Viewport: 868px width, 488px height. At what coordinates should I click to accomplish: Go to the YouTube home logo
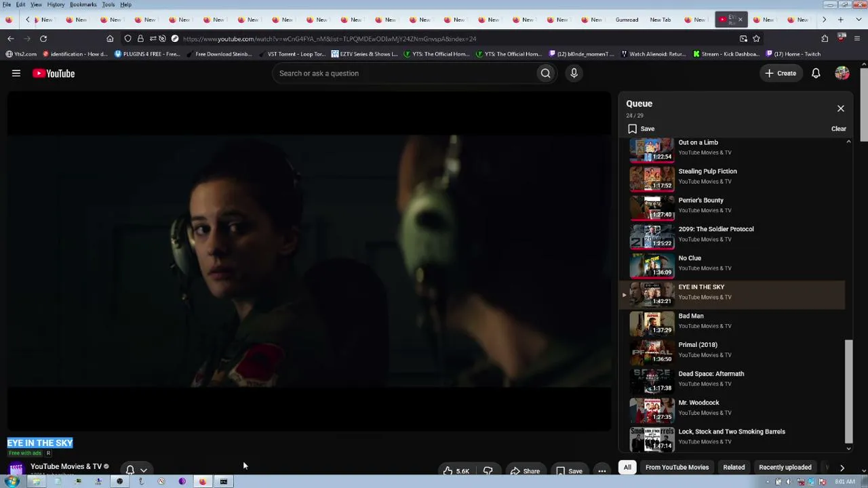pyautogui.click(x=54, y=73)
